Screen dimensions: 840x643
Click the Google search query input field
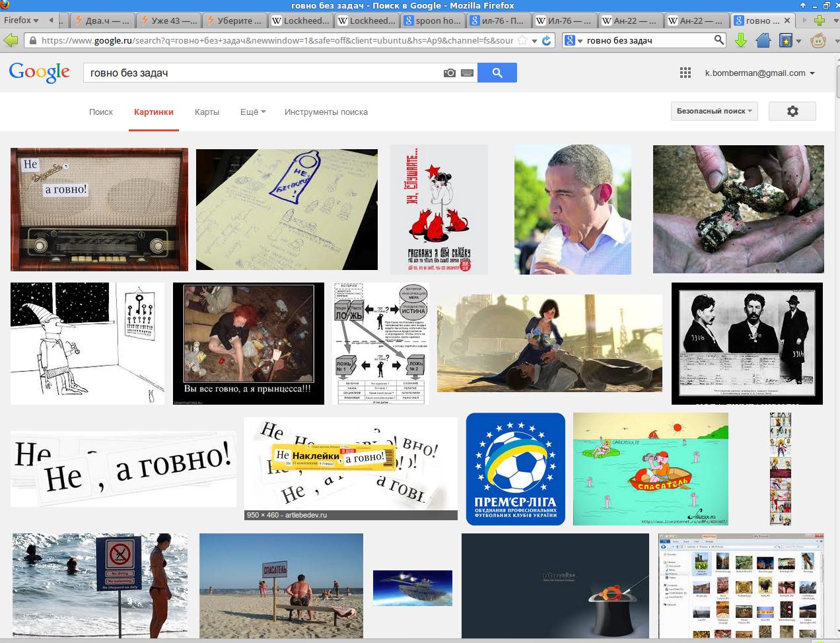click(x=264, y=73)
